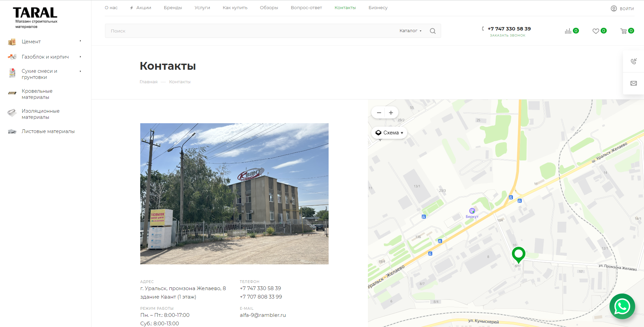Open the О нас menu item
Viewport: 644px width, 327px height.
(111, 8)
